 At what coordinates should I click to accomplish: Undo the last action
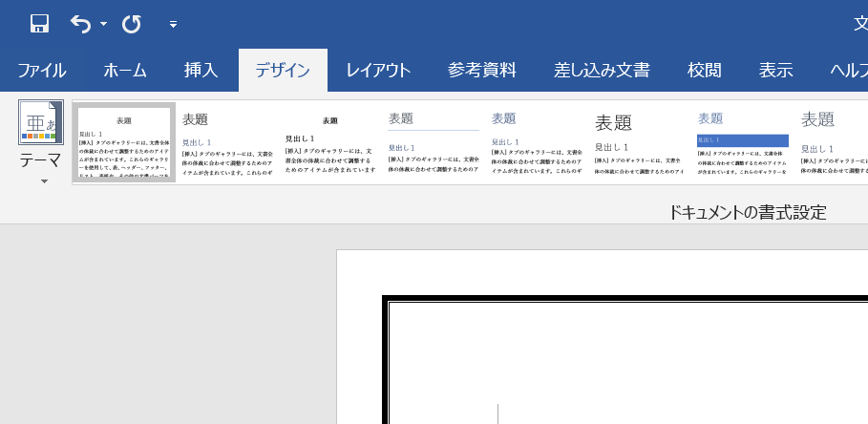tap(81, 24)
